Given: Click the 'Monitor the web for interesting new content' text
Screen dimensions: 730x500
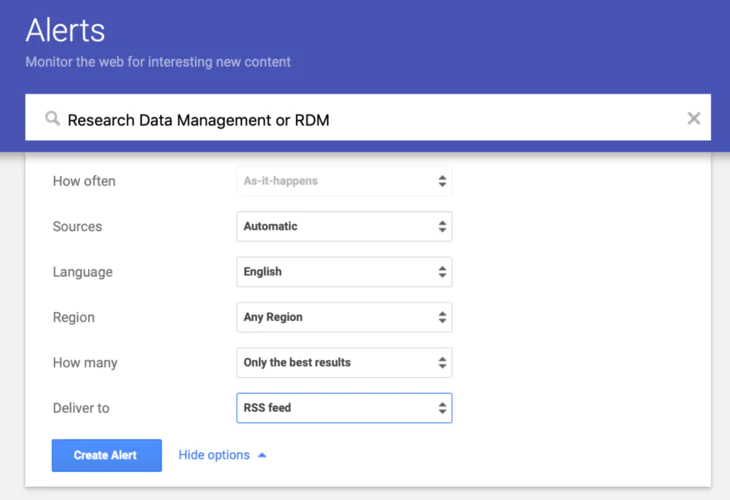Looking at the screenshot, I should pos(158,62).
